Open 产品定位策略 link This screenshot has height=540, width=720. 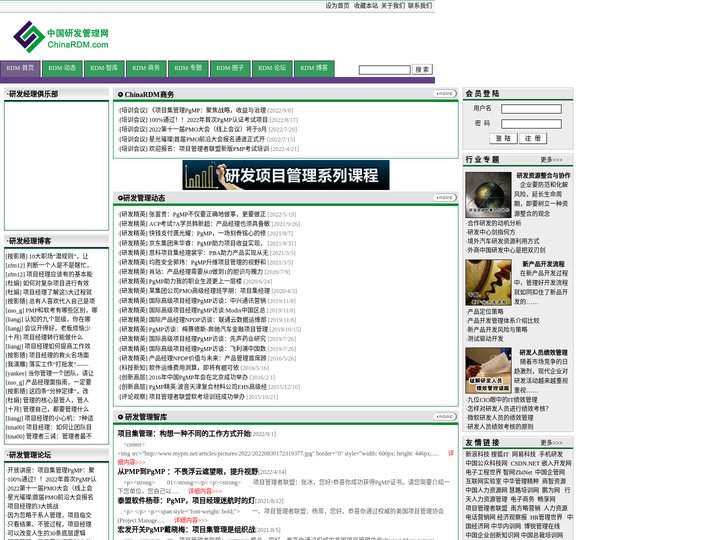pyautogui.click(x=485, y=311)
